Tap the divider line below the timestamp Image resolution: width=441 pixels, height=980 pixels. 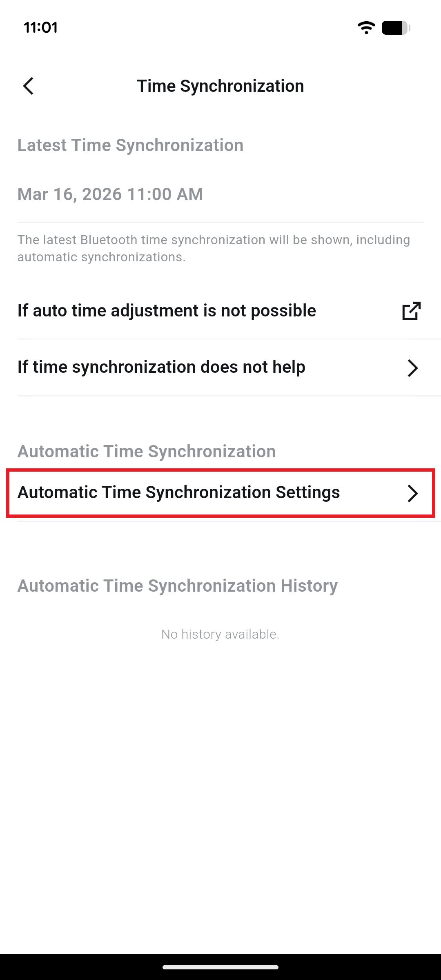(220, 222)
